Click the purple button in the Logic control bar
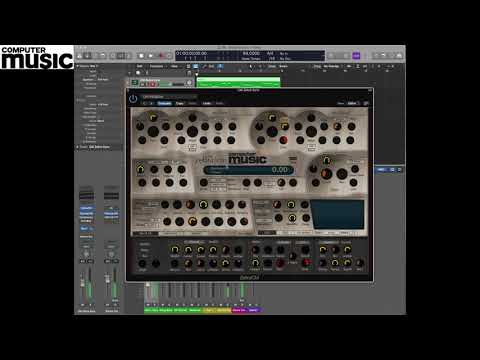Screen dimensions: 480x360 [356, 55]
